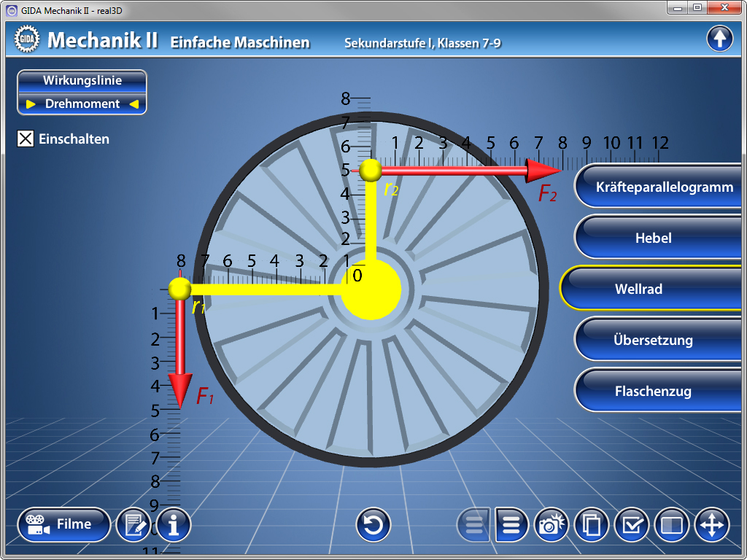
Task: Click the checkmark box icon
Action: [632, 525]
